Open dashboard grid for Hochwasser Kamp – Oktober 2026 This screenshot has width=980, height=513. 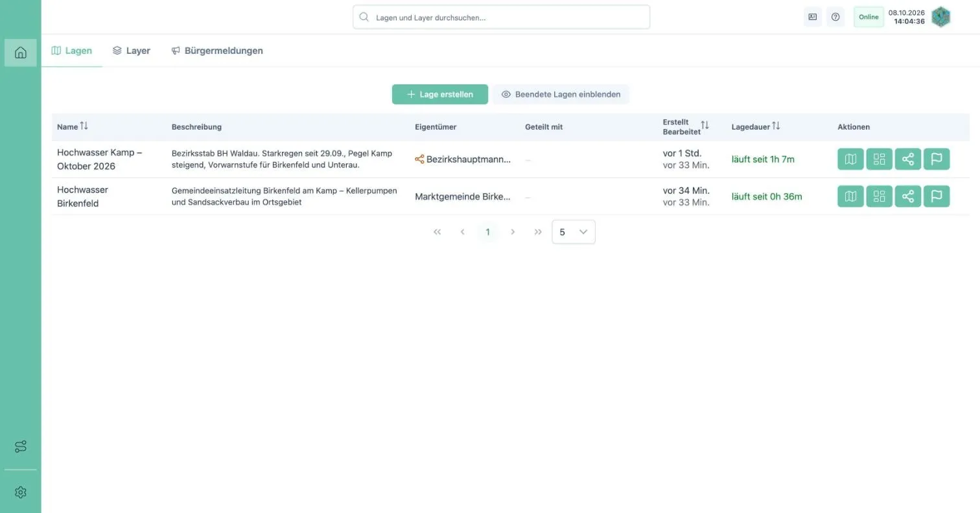pyautogui.click(x=880, y=159)
